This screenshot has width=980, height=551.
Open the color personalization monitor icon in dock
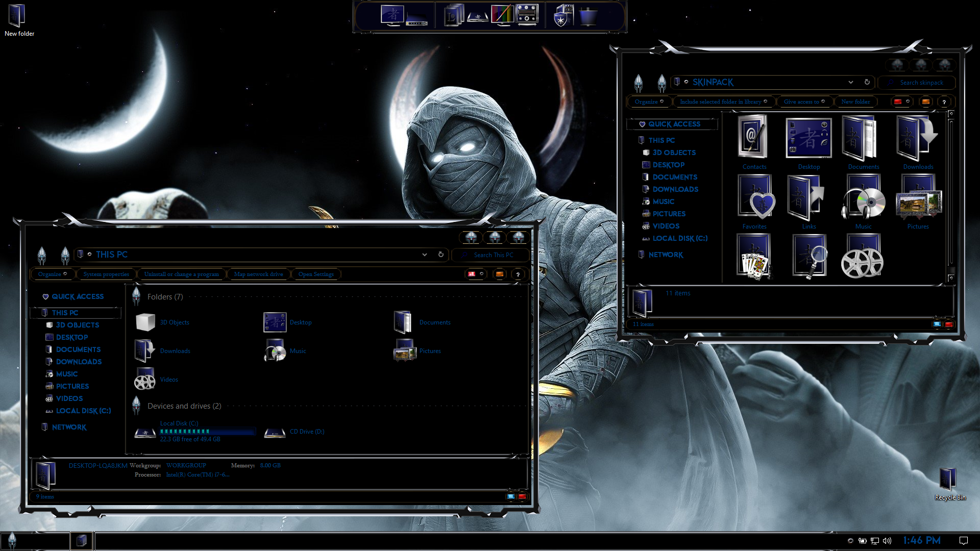502,14
